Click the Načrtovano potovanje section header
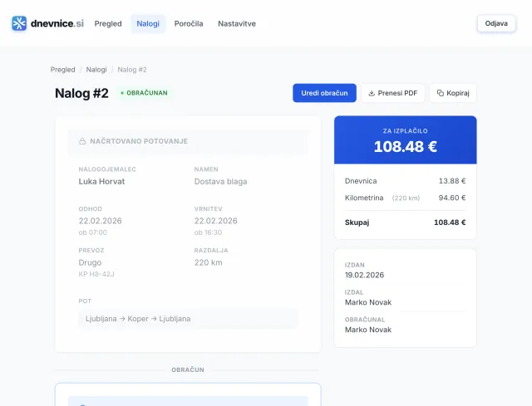This screenshot has height=406, width=532. [188, 141]
